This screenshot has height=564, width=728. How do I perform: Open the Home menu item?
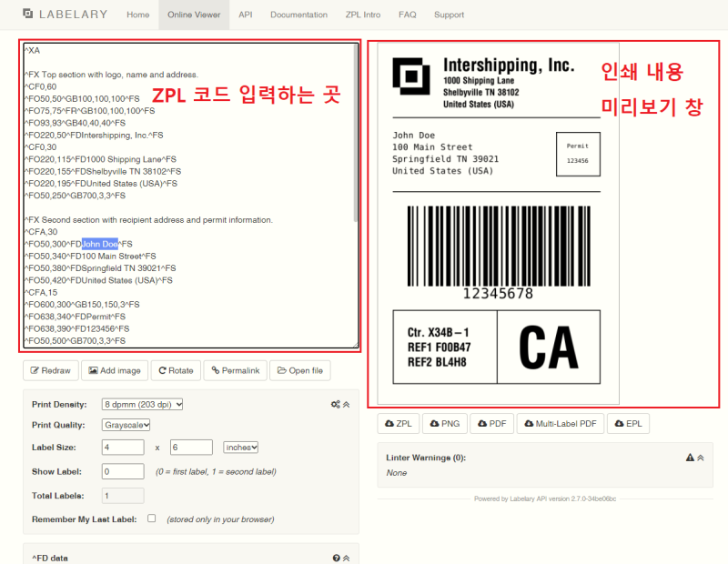[x=138, y=15]
